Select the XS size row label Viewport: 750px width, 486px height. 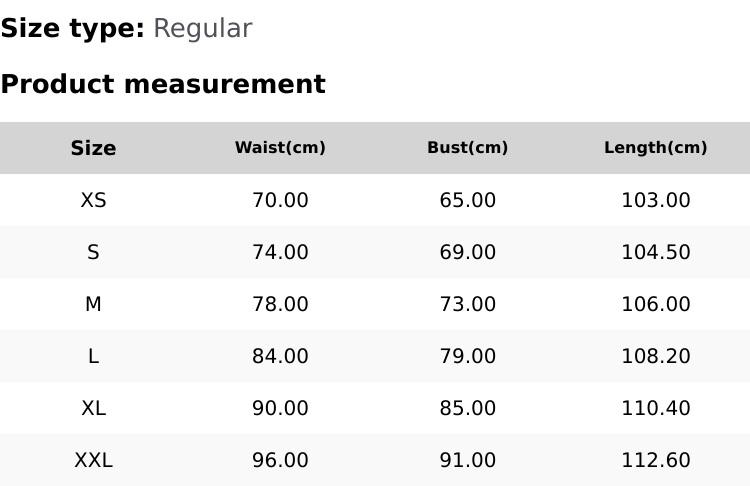coord(93,200)
